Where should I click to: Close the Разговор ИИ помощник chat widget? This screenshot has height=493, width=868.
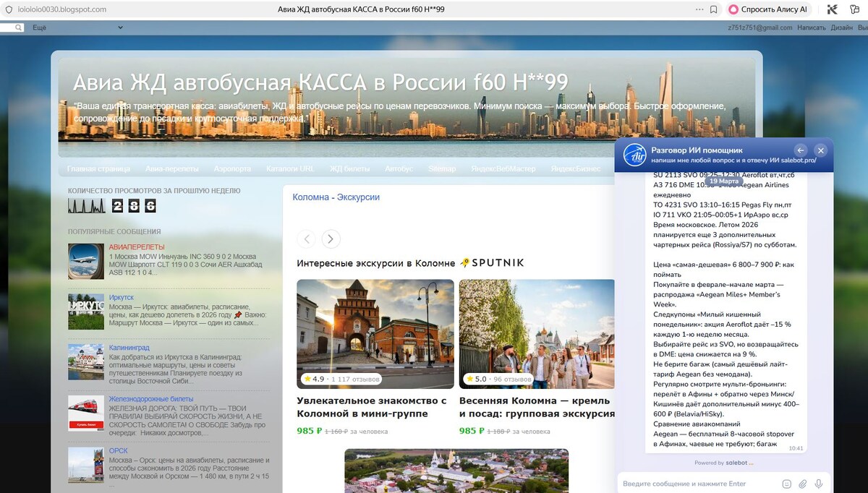click(x=820, y=150)
